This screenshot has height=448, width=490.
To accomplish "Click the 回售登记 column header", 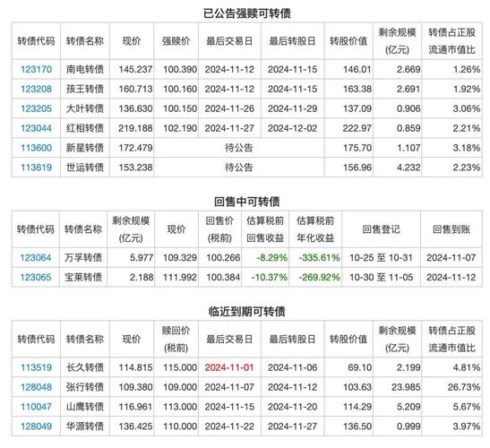I will click(x=381, y=229).
